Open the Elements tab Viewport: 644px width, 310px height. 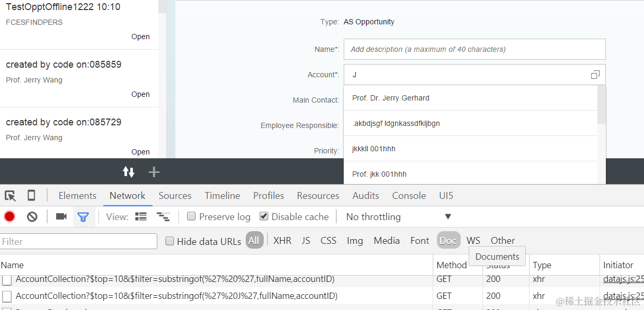pyautogui.click(x=77, y=196)
